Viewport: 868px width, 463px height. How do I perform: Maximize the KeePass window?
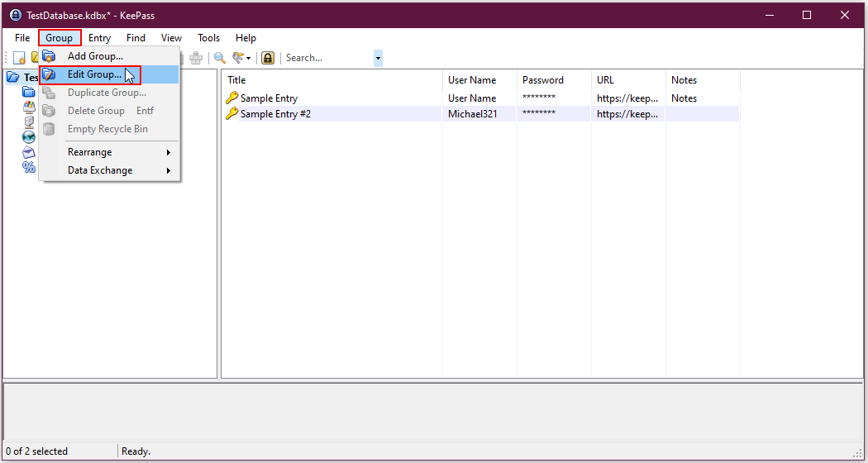[x=807, y=16]
